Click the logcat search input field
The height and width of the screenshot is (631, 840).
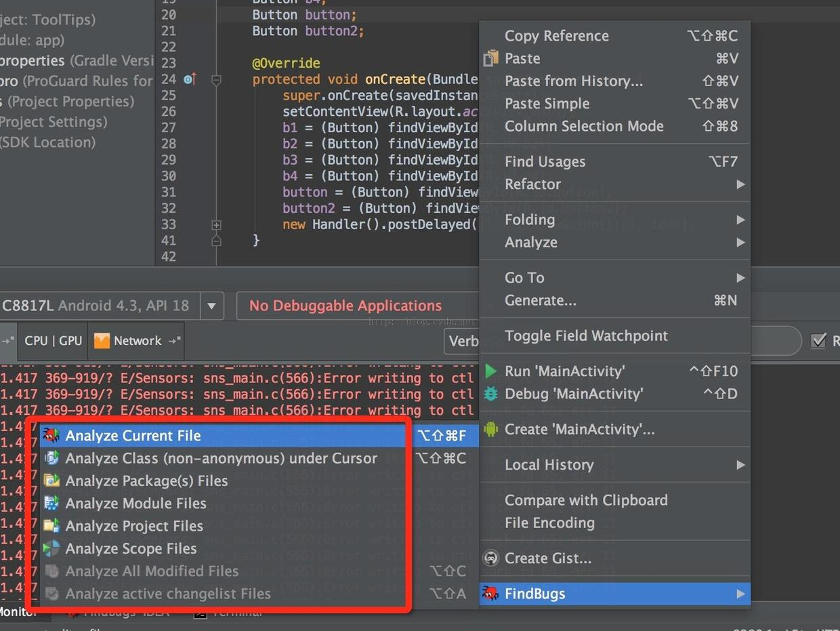coord(775,341)
